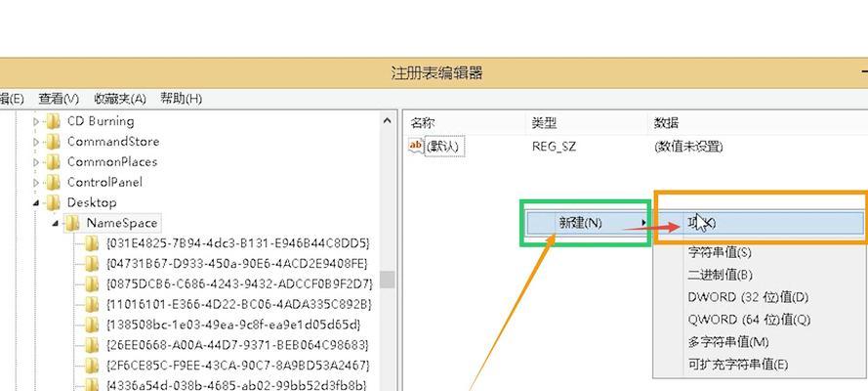The width and height of the screenshot is (868, 391).
Task: Select key {031E4825-7B94-4dc3-B131-E946B44C8DD5}
Action: [237, 243]
